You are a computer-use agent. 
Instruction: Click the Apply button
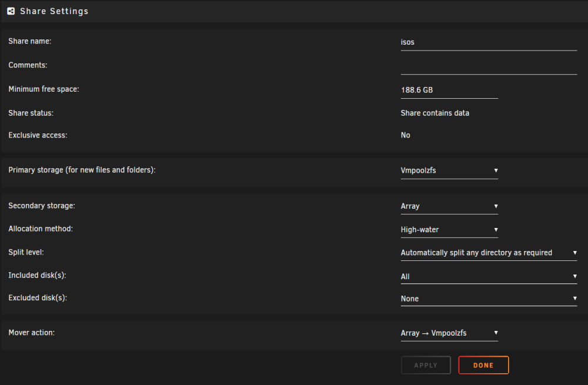click(x=426, y=365)
